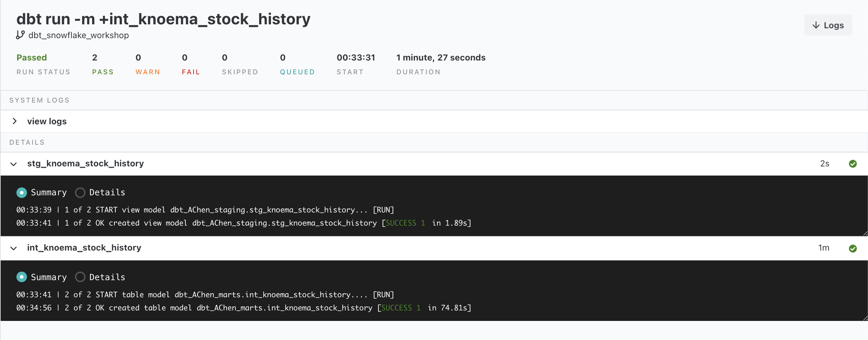Select Summary radio for stg_knoema_stock_history

pyautogui.click(x=22, y=192)
